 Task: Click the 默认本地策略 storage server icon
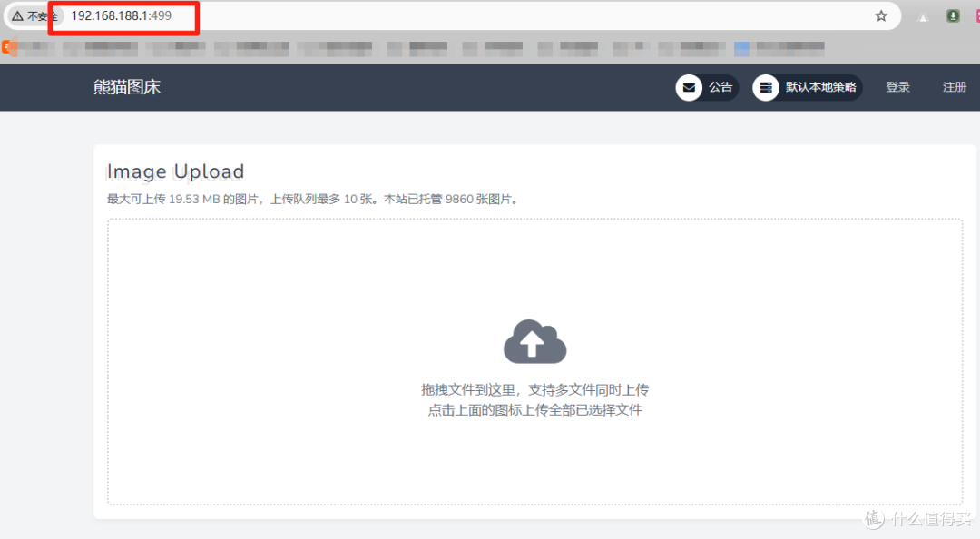click(766, 87)
